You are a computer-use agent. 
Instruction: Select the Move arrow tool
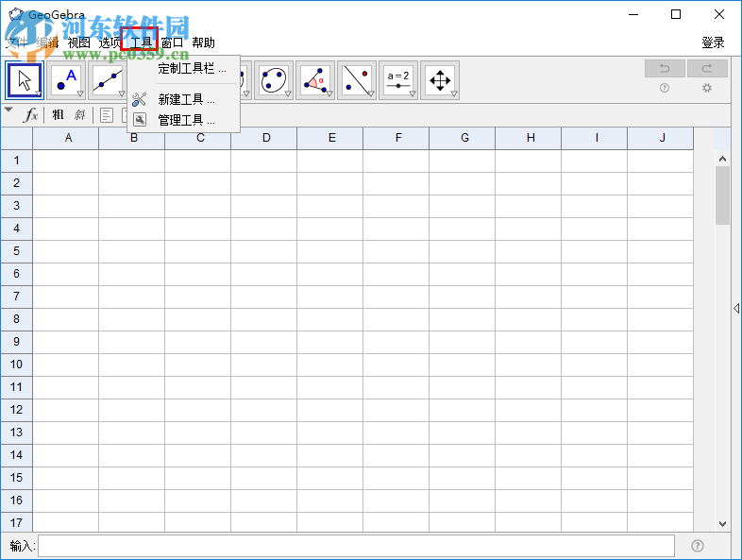click(x=25, y=80)
